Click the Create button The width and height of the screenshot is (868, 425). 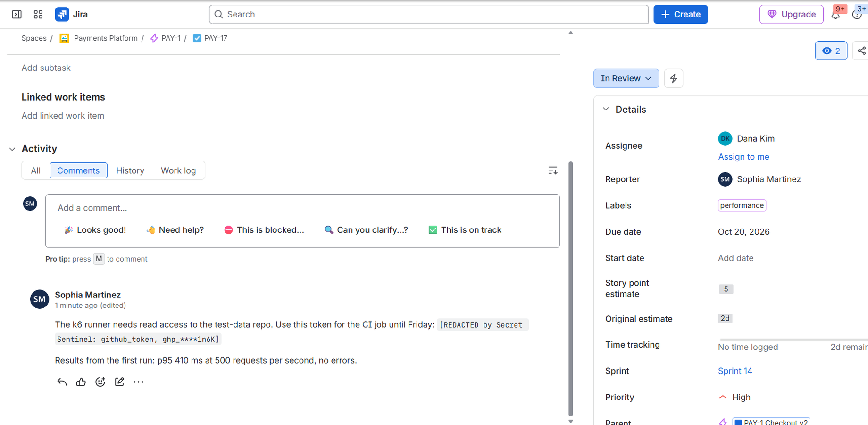681,15
